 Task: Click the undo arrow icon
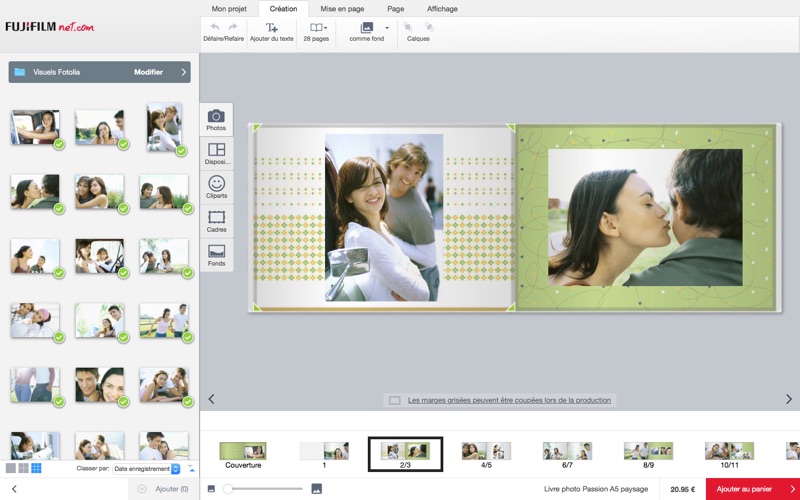click(x=214, y=27)
